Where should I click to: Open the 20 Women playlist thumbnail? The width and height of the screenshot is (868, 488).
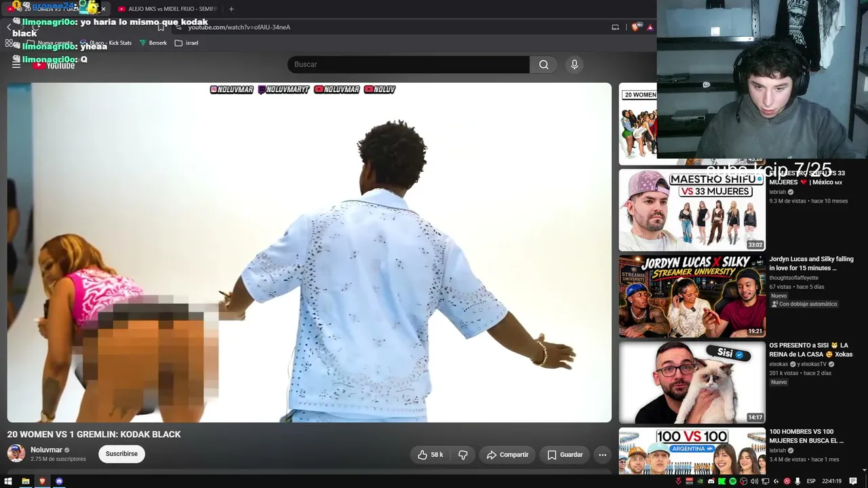point(637,124)
